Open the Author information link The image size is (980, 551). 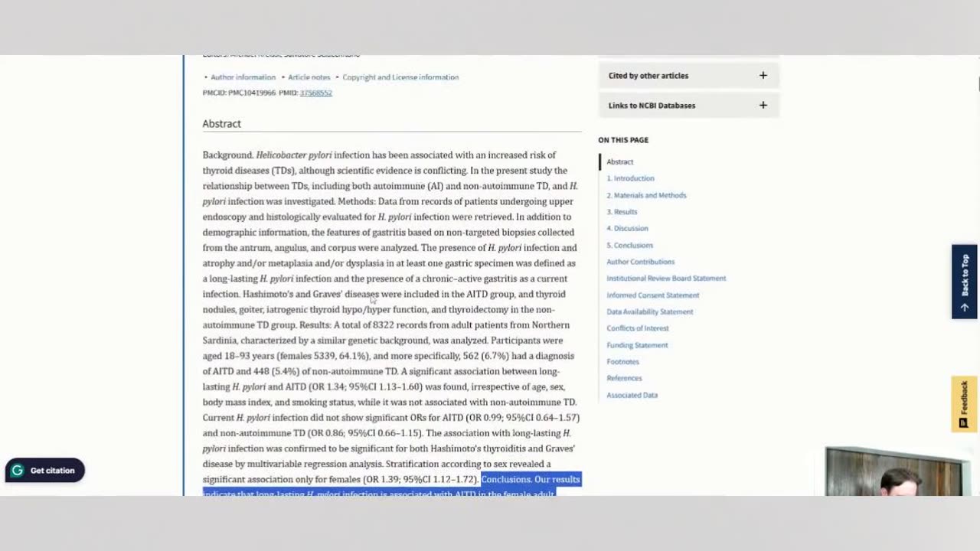tap(243, 77)
